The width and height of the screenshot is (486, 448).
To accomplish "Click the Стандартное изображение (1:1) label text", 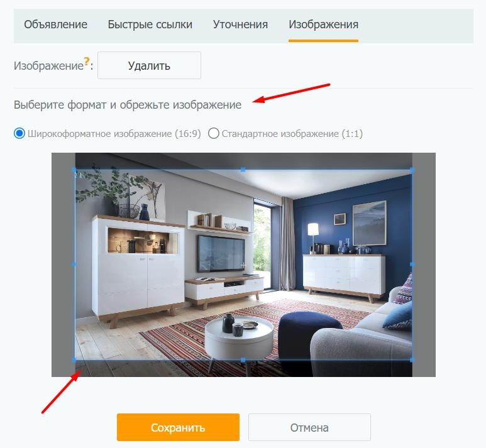I will point(292,134).
